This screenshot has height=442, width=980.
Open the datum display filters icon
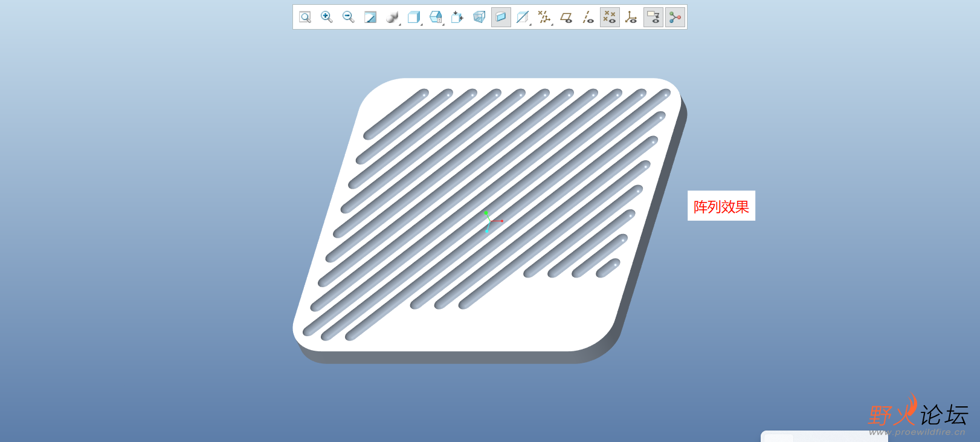click(544, 17)
